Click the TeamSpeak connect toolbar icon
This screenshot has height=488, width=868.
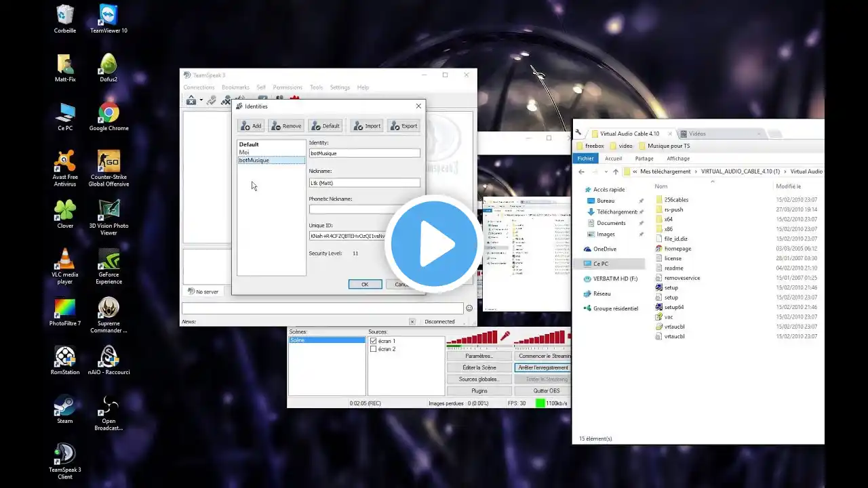[191, 100]
